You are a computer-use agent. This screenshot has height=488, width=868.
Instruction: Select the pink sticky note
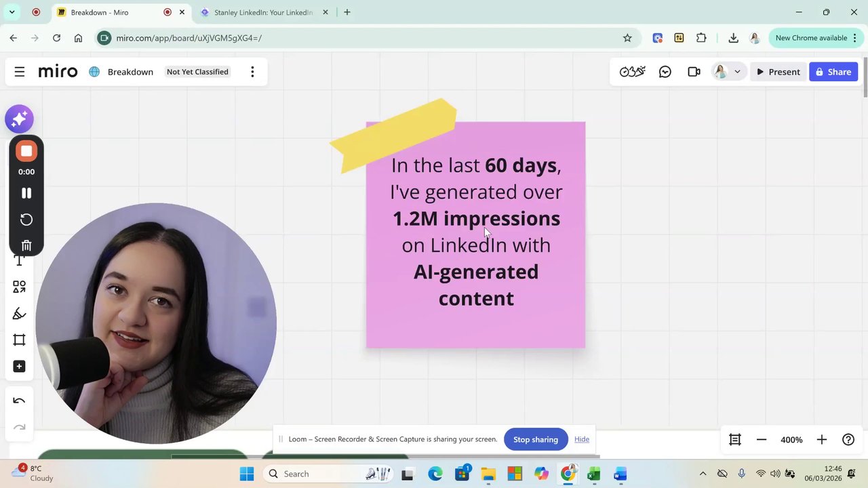pos(475,235)
